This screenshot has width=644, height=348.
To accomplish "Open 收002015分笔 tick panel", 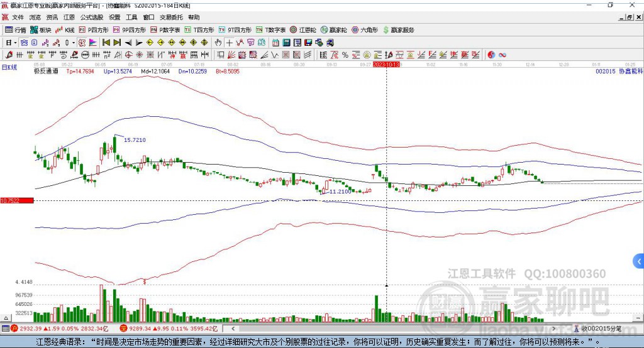I will tap(598, 329).
